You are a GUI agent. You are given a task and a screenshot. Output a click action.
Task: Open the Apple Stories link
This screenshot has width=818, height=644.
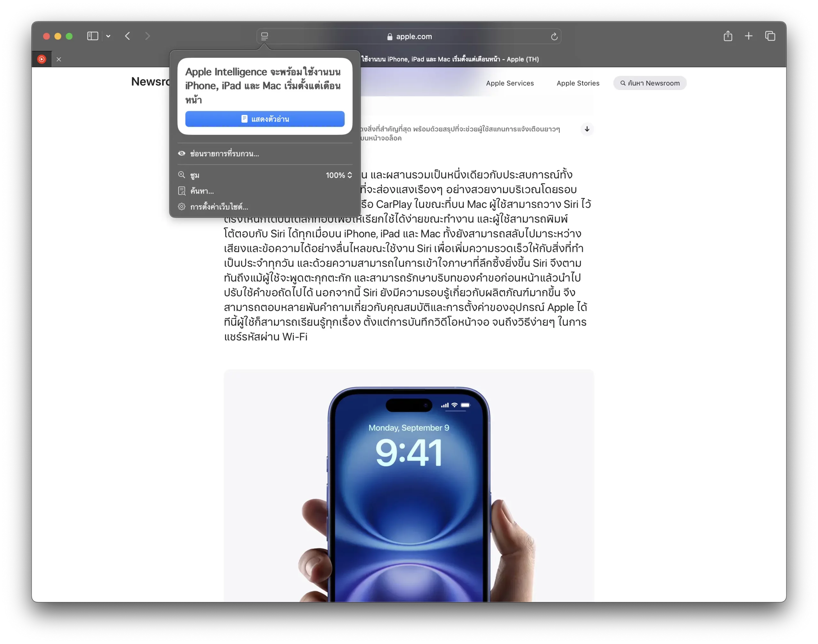pyautogui.click(x=578, y=83)
